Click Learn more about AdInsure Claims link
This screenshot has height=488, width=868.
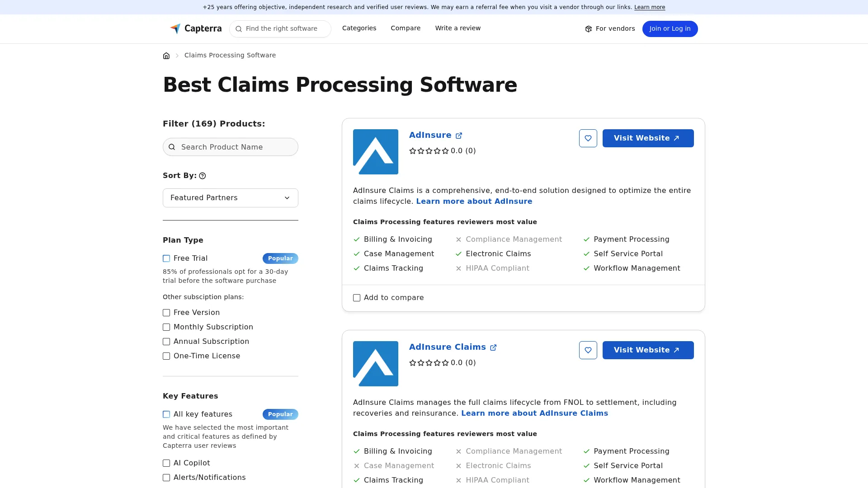pos(534,413)
